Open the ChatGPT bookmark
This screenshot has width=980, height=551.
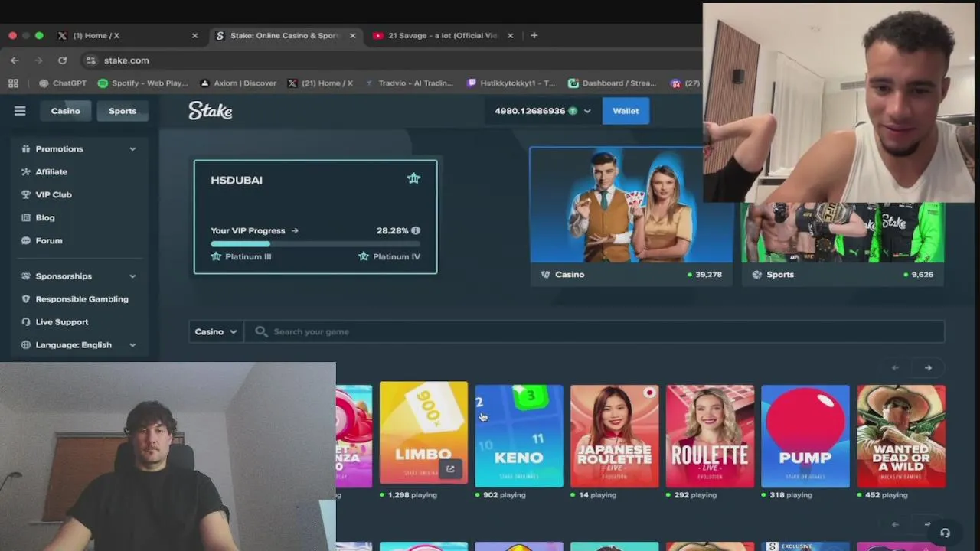click(63, 83)
